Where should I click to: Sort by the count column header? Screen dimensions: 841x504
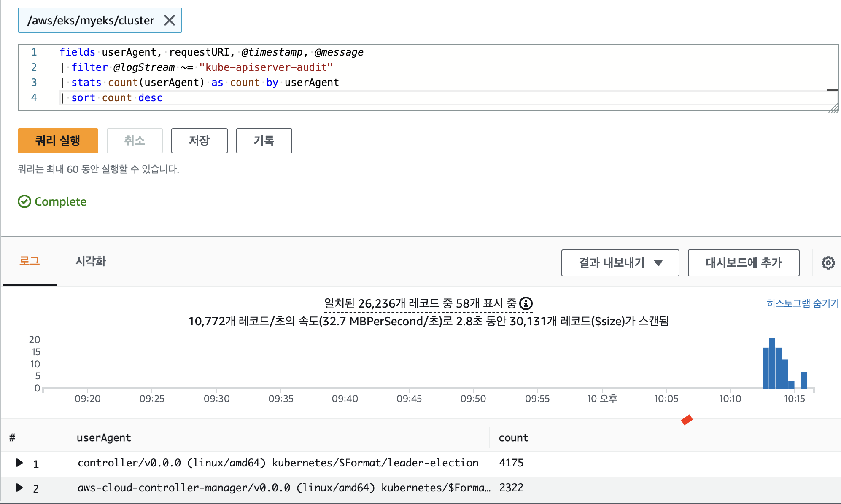513,438
